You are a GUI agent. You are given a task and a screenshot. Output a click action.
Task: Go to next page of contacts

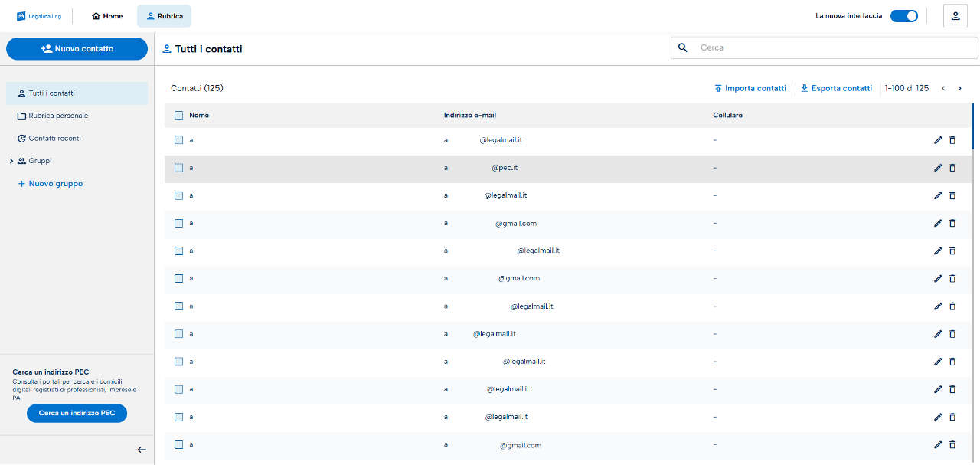pyautogui.click(x=959, y=88)
